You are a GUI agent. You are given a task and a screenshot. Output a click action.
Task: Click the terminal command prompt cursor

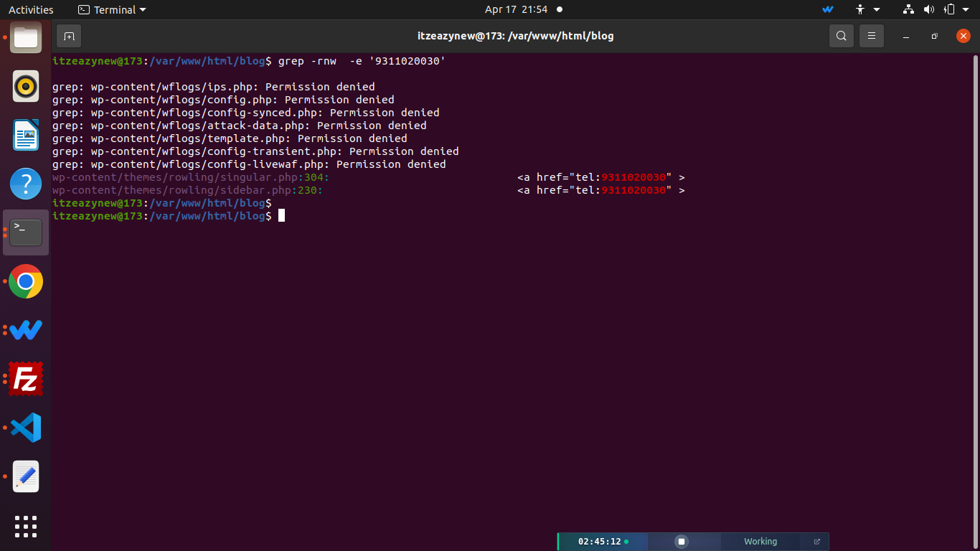tap(282, 216)
